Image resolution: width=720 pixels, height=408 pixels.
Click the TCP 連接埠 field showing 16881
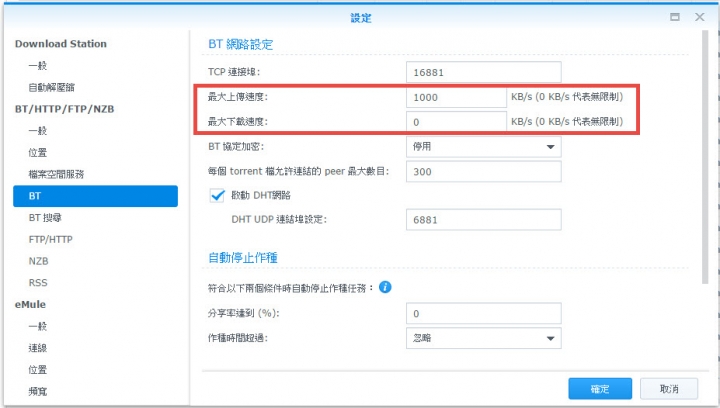pos(484,73)
